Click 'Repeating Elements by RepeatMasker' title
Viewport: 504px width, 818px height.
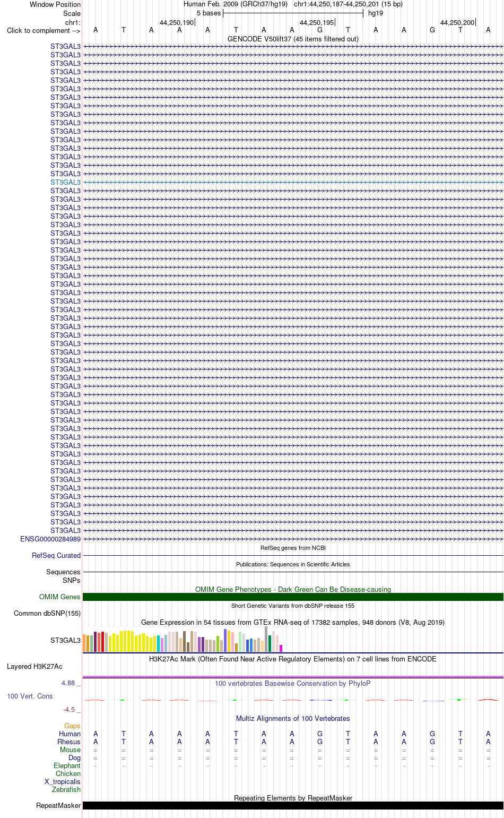point(293,798)
